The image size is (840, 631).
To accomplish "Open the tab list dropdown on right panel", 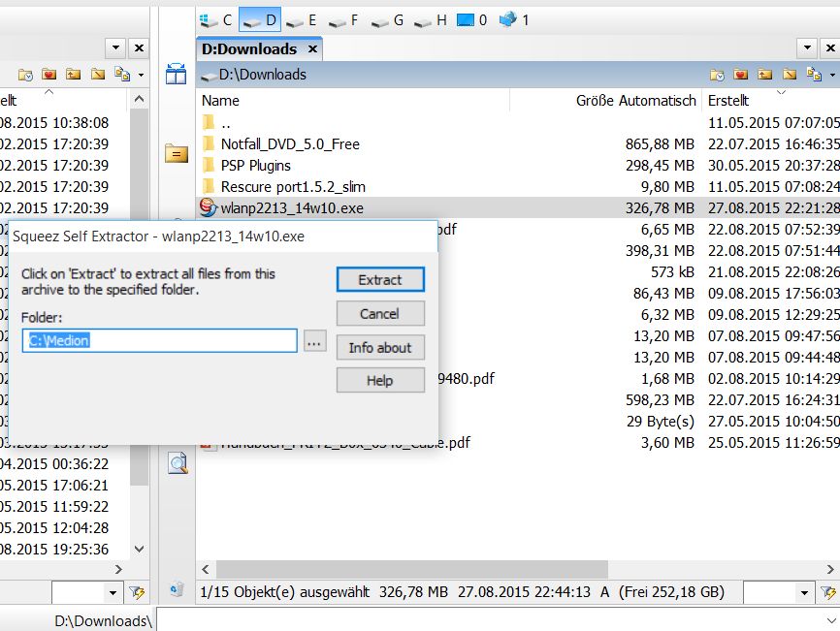I will [x=805, y=47].
